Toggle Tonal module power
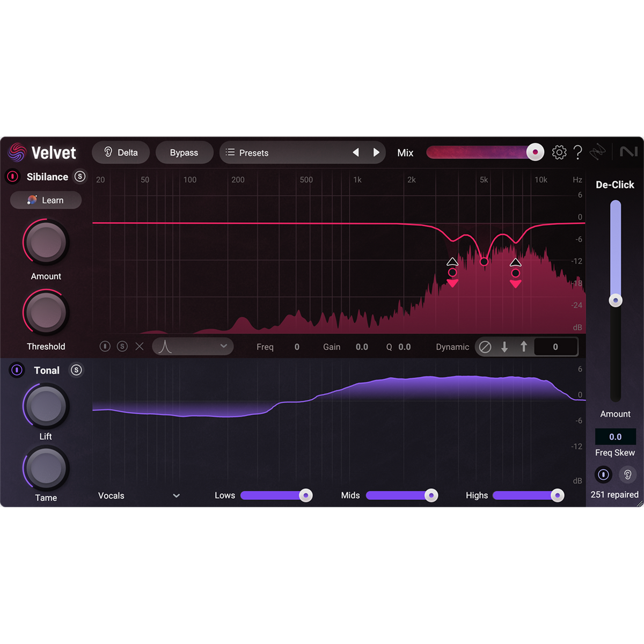This screenshot has width=644, height=644. coord(17,370)
